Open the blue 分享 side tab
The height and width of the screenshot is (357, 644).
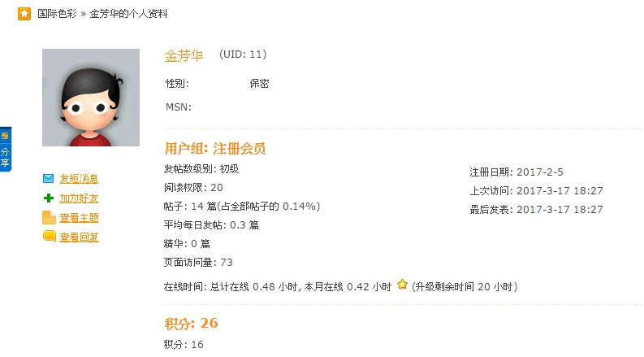click(x=6, y=149)
